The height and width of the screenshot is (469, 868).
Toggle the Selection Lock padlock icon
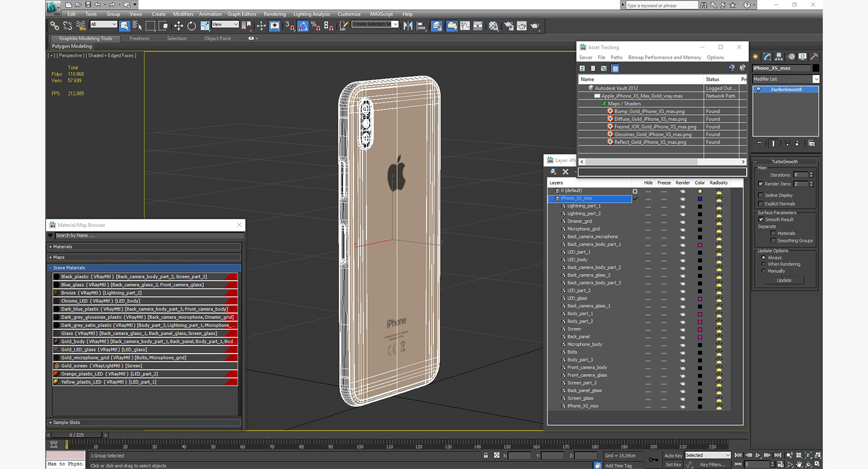point(486,456)
